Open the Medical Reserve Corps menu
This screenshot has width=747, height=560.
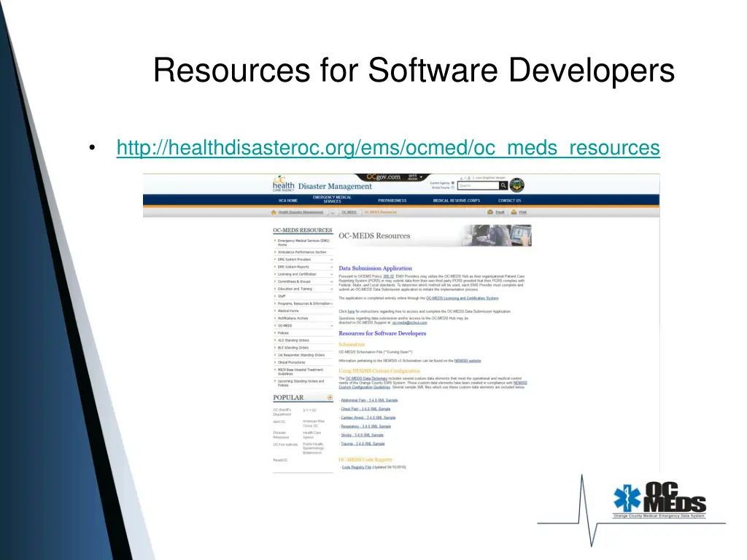456,201
